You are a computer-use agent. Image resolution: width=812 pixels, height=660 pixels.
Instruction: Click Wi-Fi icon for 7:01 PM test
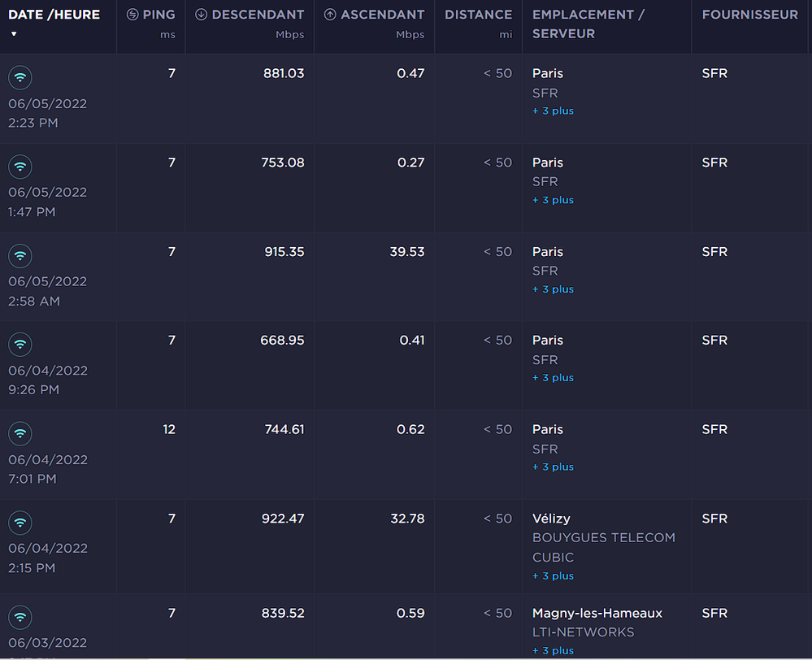[20, 434]
